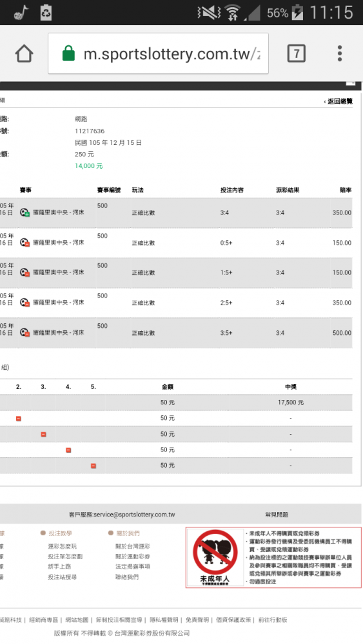Open the 關於運動彩券 link
Image resolution: width=363 pixels, height=644 pixels.
point(133,556)
